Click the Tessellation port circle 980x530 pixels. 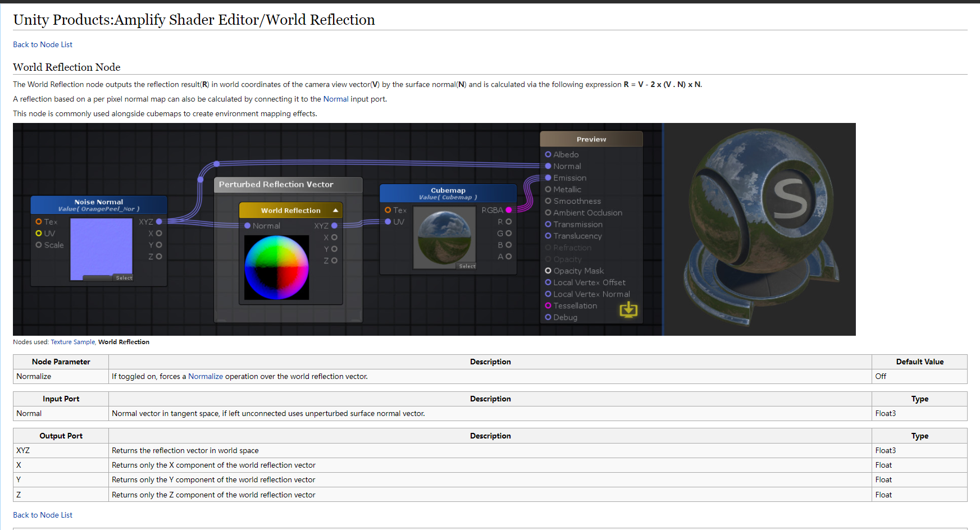click(548, 305)
